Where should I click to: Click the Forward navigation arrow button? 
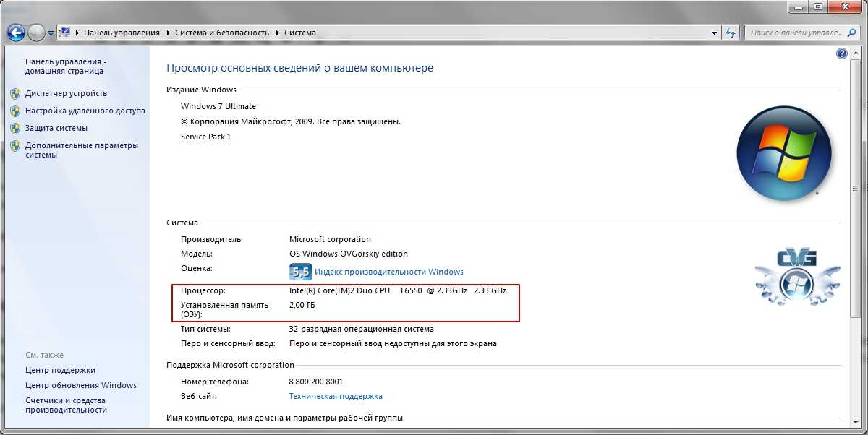pyautogui.click(x=36, y=33)
